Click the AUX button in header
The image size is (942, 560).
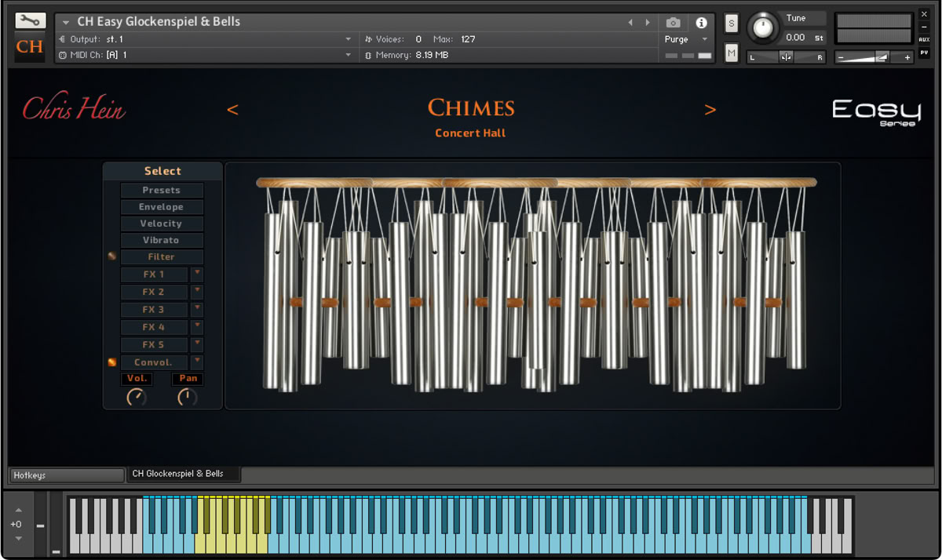[x=924, y=39]
